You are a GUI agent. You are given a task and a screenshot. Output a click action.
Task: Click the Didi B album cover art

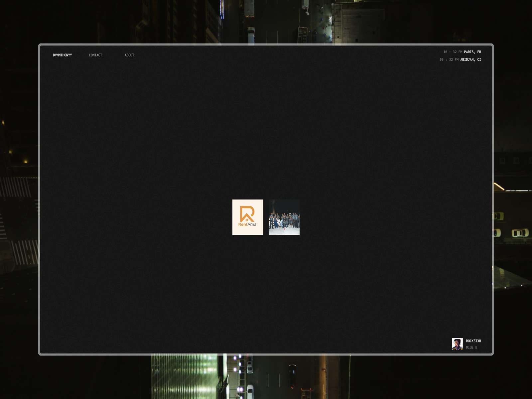[457, 344]
